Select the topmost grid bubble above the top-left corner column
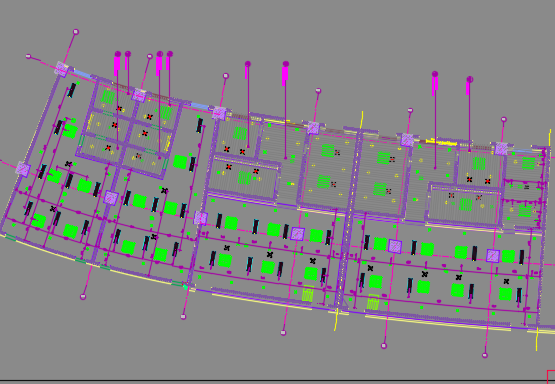Viewport: 555px width, 384px height. pos(76,32)
